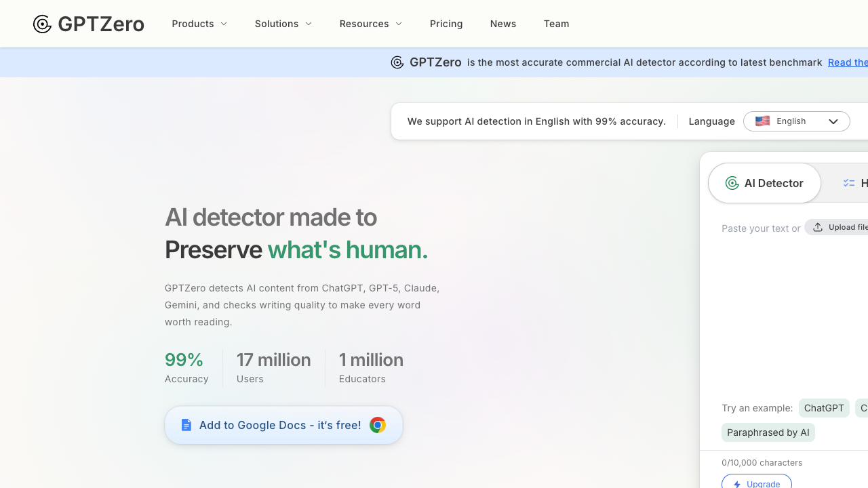Click the '0/10,000 characters' counter
This screenshot has width=868, height=488.
(762, 463)
